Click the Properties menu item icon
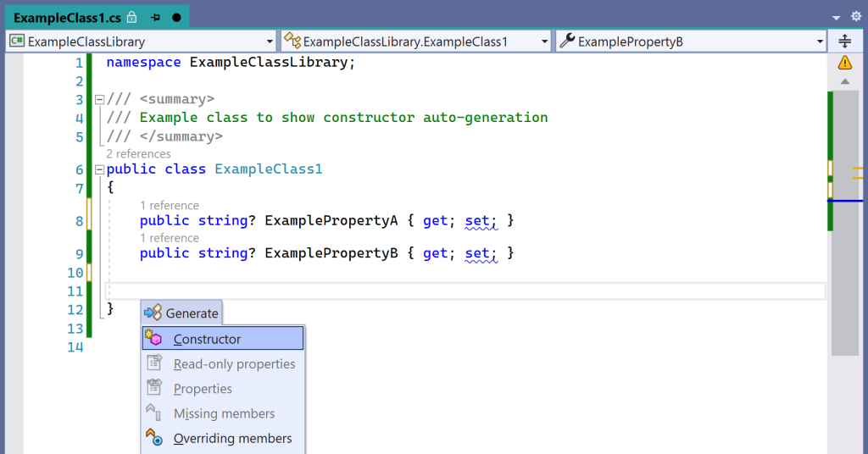Image resolution: width=868 pixels, height=454 pixels. tap(154, 387)
